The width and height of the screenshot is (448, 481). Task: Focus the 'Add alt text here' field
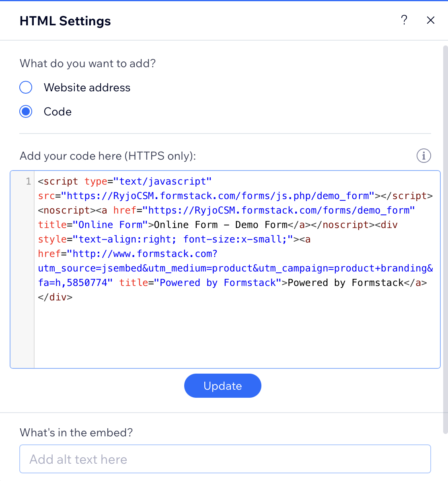[225, 459]
